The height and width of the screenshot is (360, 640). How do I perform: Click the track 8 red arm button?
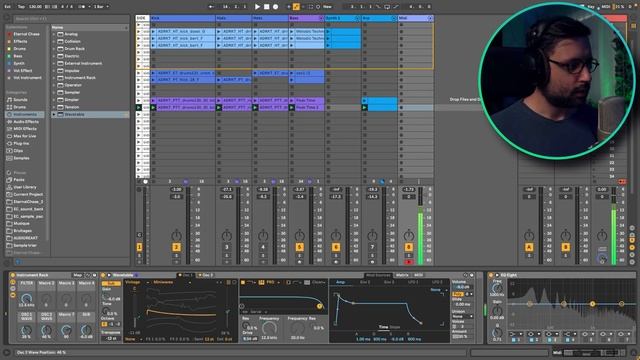tap(408, 262)
